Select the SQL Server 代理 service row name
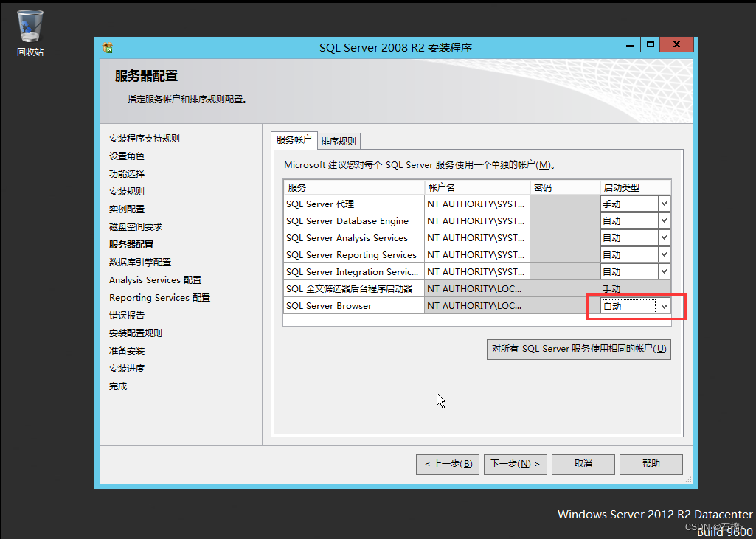 coord(354,204)
